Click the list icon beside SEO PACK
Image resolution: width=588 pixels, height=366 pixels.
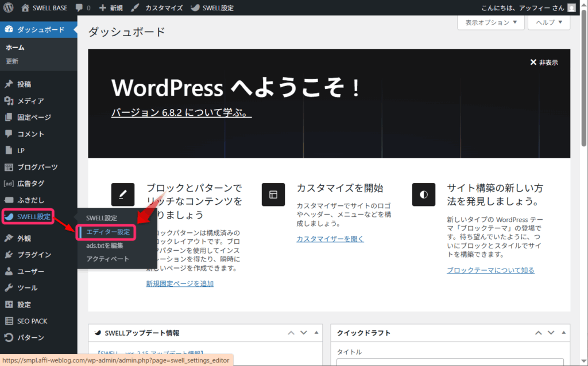(9, 321)
